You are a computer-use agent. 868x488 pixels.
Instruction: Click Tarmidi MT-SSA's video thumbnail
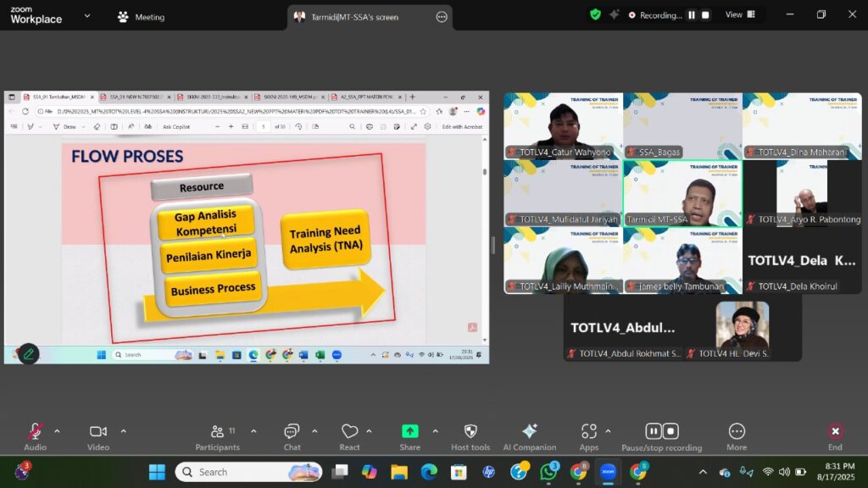[682, 193]
